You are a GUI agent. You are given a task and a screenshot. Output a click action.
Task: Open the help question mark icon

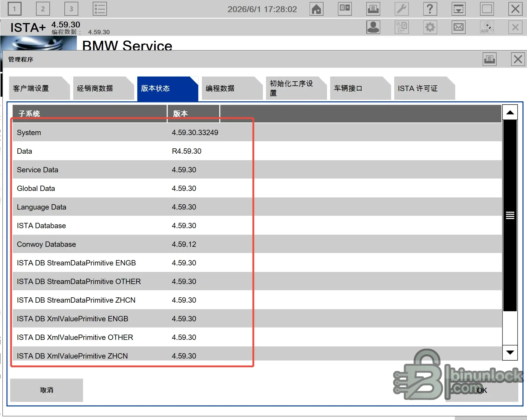pyautogui.click(x=430, y=9)
